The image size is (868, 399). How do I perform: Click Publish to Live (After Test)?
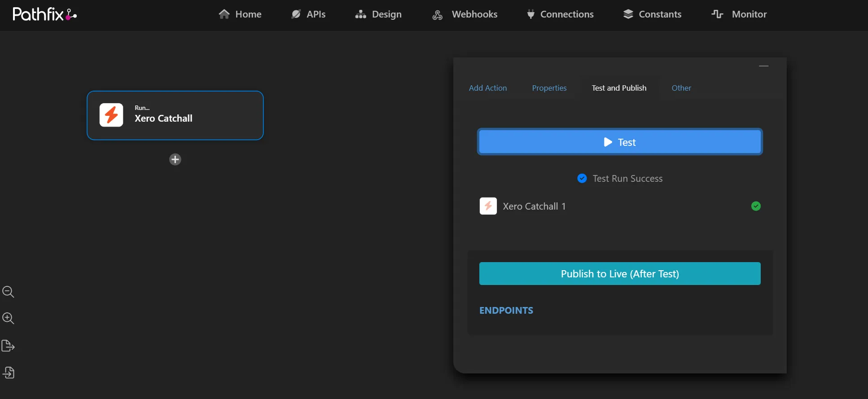coord(620,274)
